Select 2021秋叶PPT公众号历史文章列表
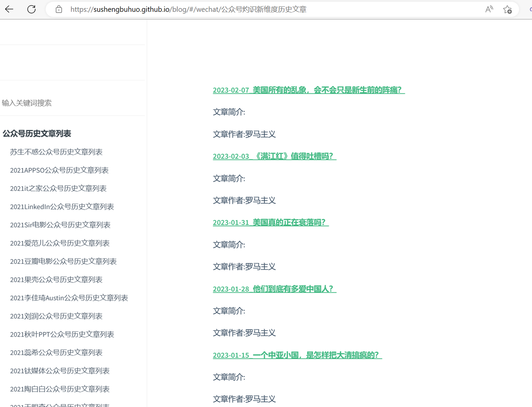The width and height of the screenshot is (532, 407). [x=62, y=334]
